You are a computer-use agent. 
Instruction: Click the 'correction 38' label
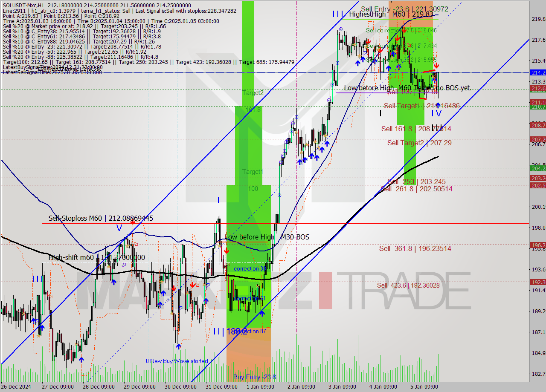click(250, 268)
